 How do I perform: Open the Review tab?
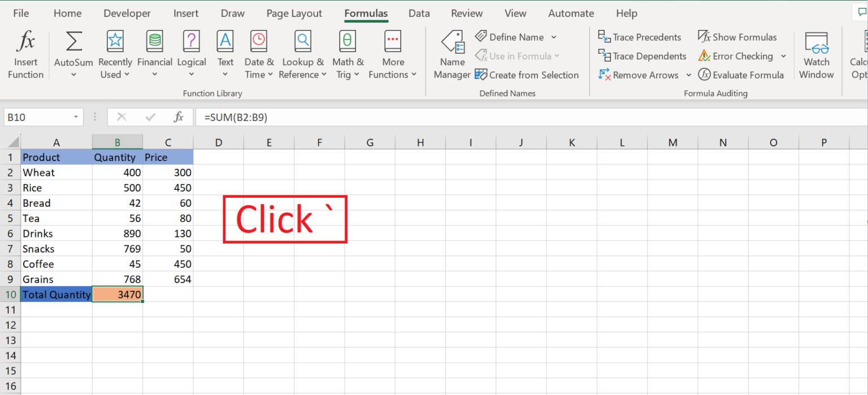(467, 13)
